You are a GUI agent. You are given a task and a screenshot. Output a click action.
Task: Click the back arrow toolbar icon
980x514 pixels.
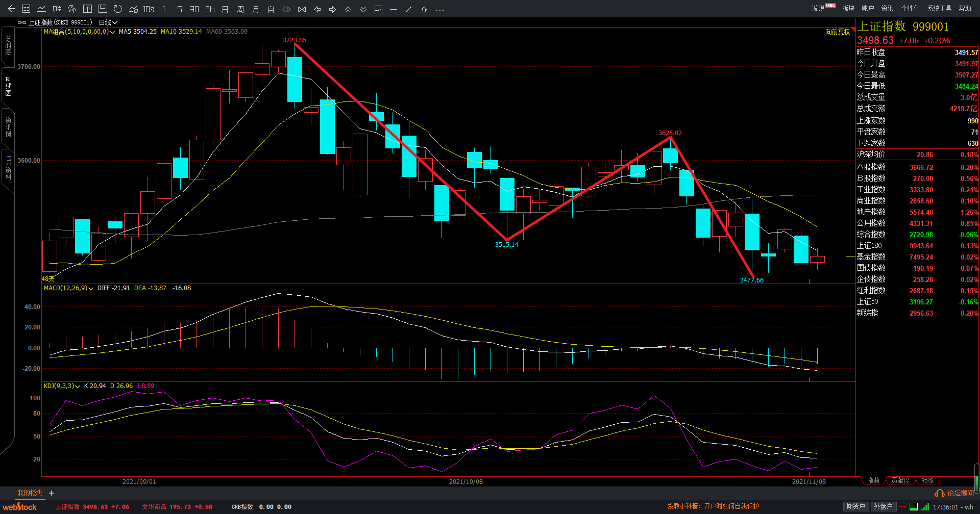pos(11,9)
